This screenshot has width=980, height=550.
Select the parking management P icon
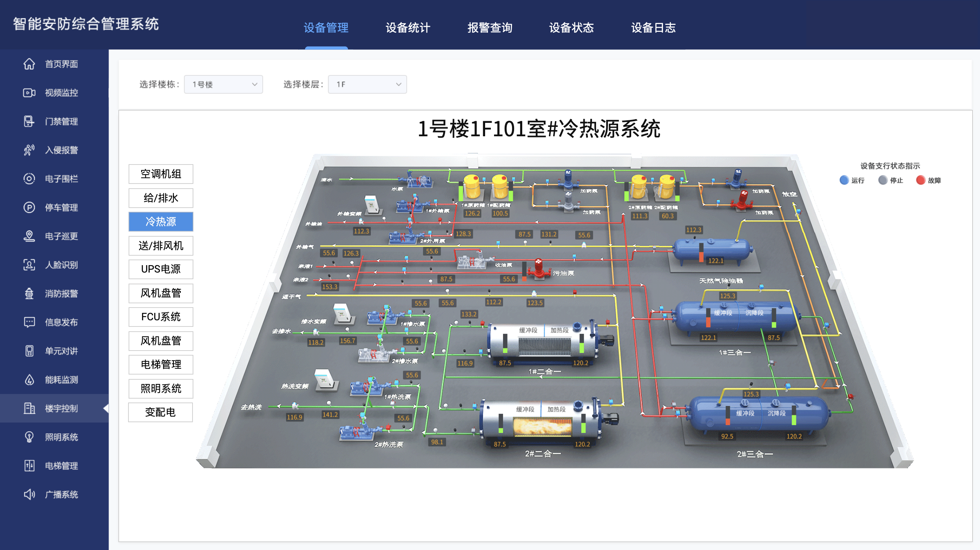click(x=29, y=207)
